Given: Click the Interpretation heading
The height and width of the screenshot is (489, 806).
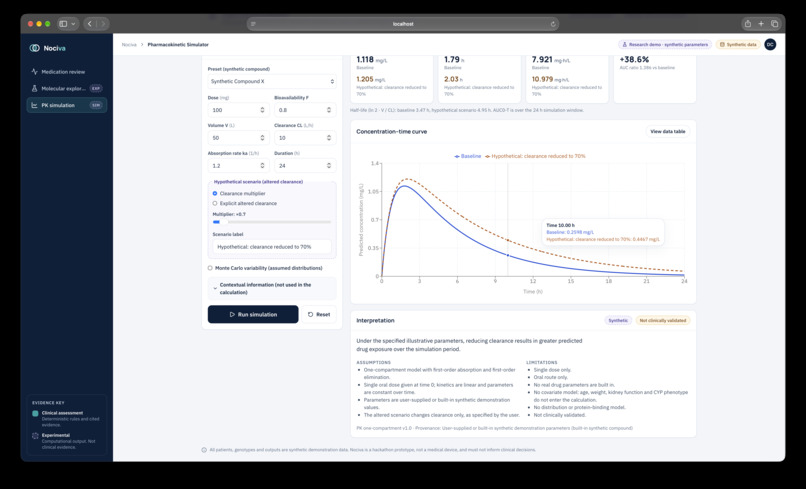Looking at the screenshot, I should coord(375,320).
